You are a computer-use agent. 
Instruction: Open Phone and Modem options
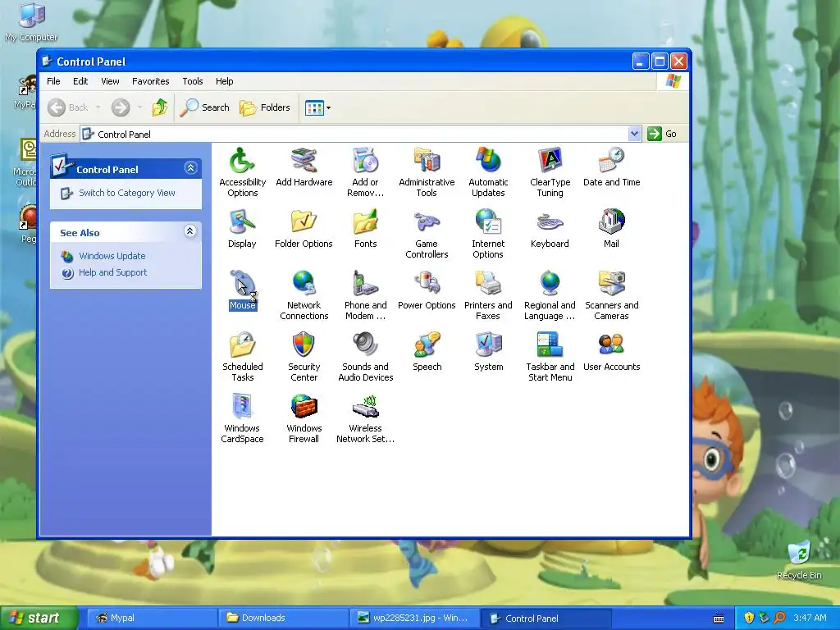click(x=365, y=295)
